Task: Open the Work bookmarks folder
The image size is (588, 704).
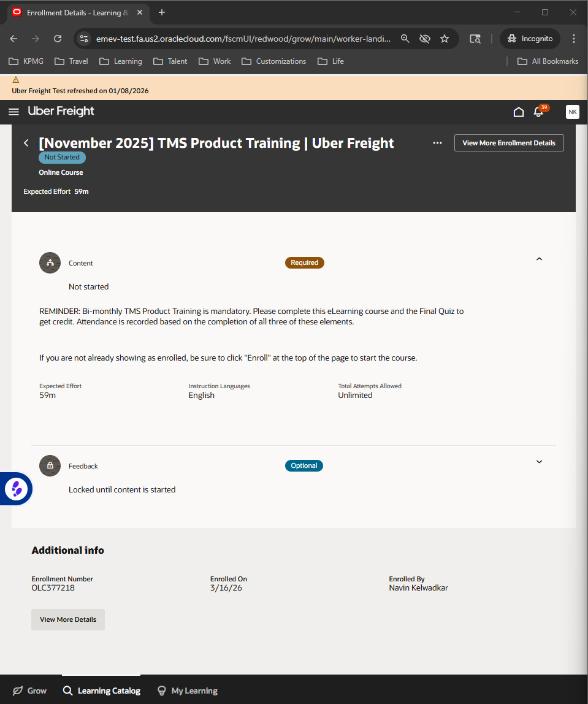Action: coord(215,61)
